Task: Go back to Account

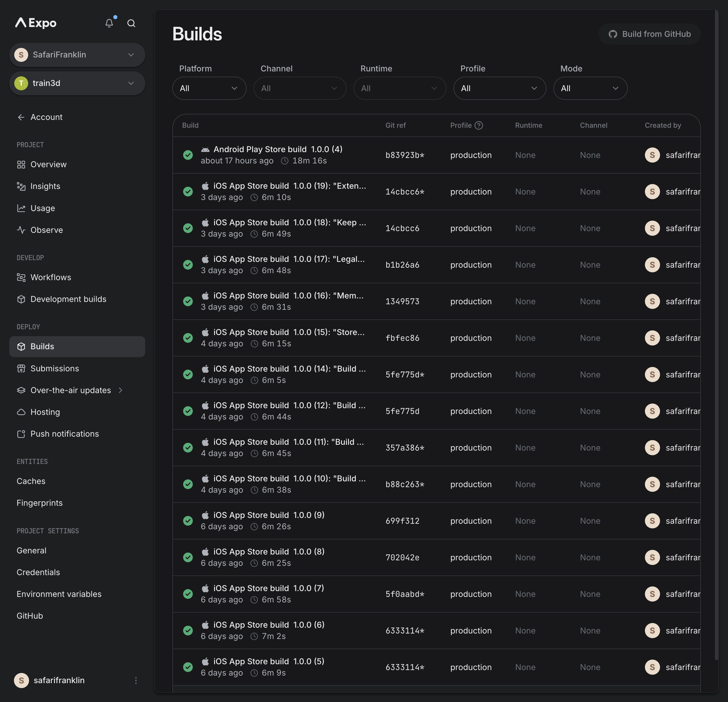Action: 46,117
